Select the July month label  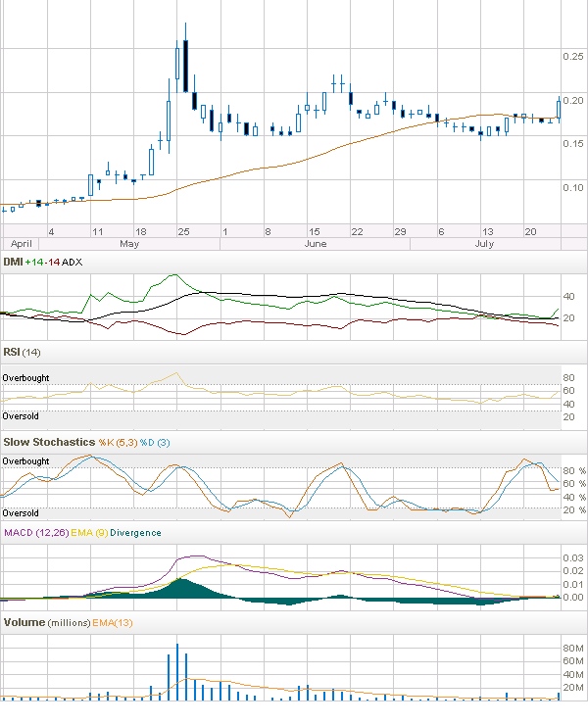point(484,244)
